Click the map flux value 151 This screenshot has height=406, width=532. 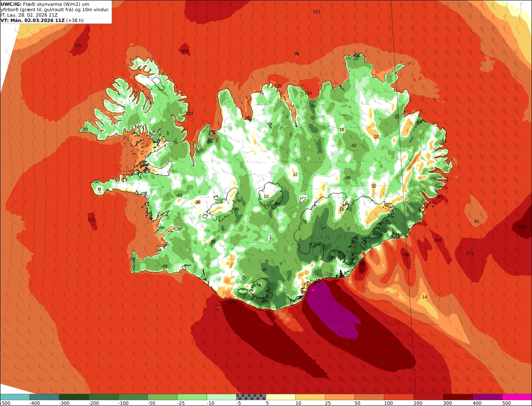coord(317,12)
